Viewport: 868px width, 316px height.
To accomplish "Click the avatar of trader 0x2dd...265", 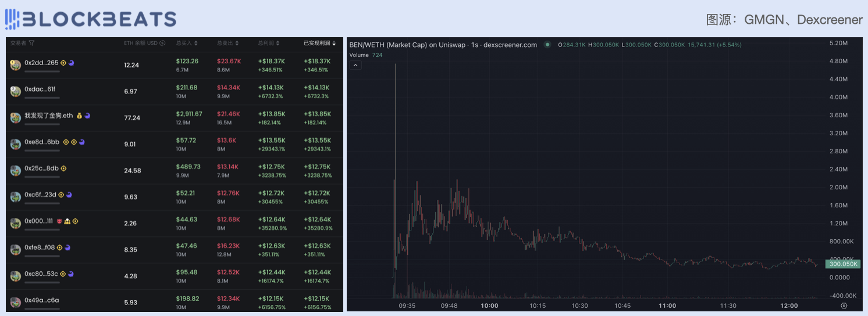I will [x=16, y=65].
